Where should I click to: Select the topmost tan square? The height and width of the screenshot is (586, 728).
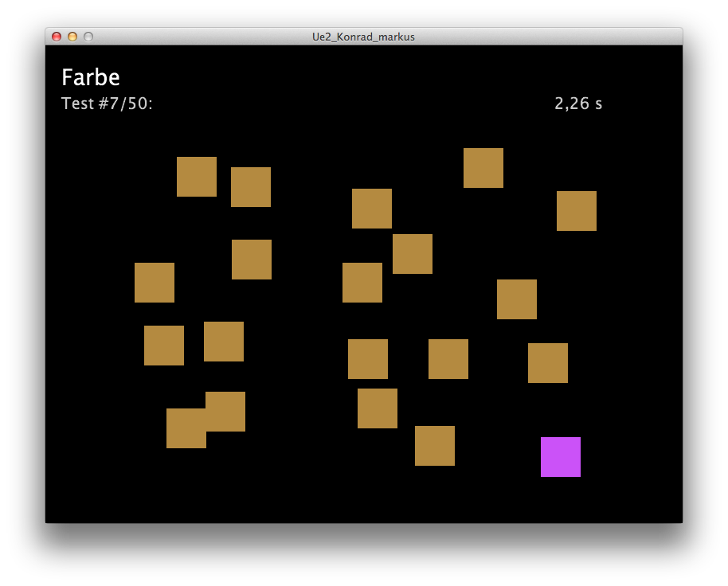(x=483, y=168)
